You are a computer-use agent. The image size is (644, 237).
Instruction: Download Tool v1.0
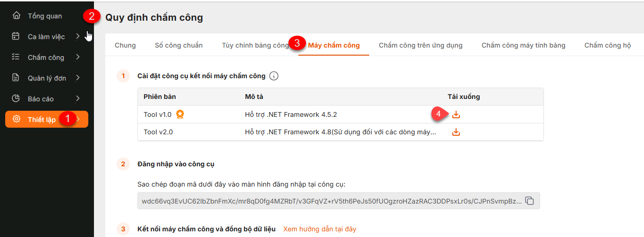(x=456, y=114)
